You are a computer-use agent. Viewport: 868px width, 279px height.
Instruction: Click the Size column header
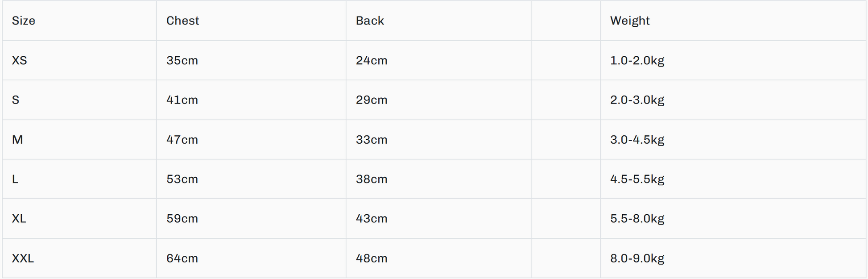pos(24,21)
